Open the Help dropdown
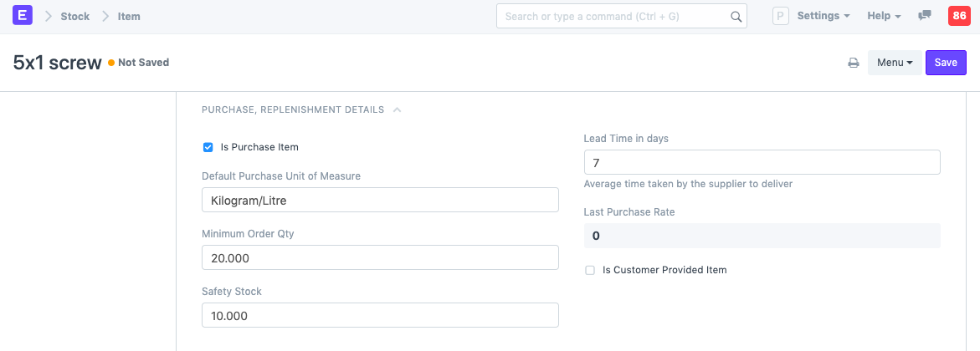The height and width of the screenshot is (351, 980). point(884,16)
